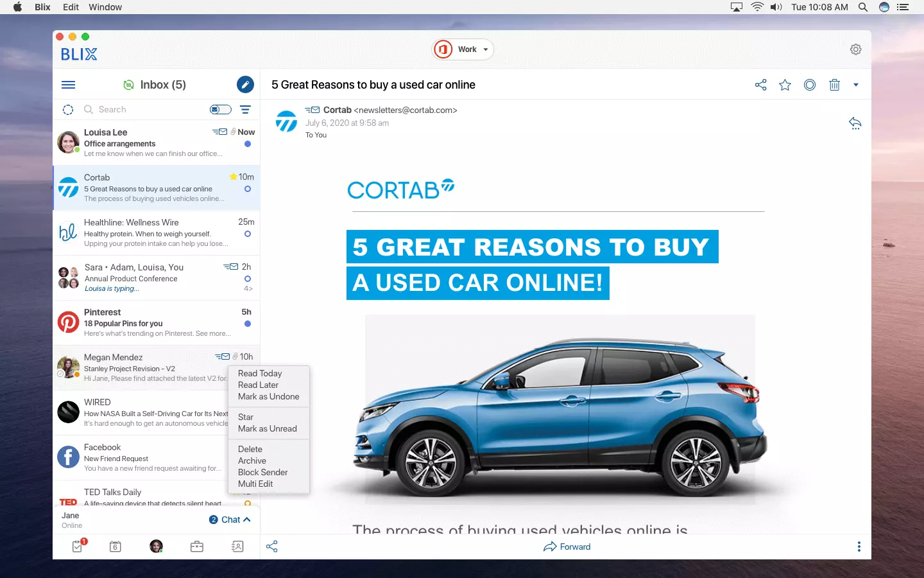The height and width of the screenshot is (578, 924).
Task: Open the Window menu in menu bar
Action: coord(105,7)
